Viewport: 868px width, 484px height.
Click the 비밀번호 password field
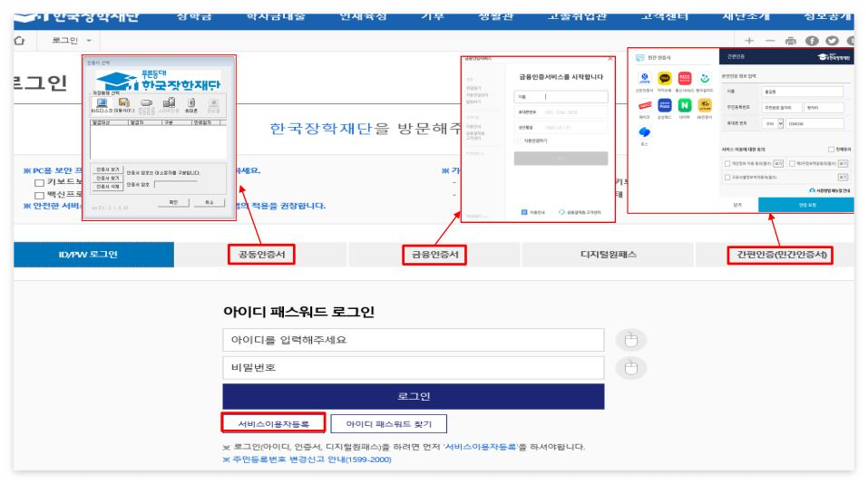pos(414,368)
